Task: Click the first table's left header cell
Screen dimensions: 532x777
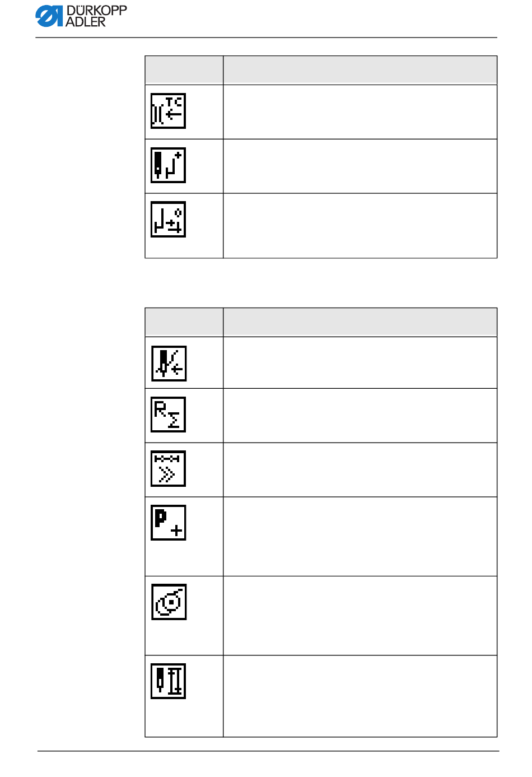Action: [x=184, y=70]
